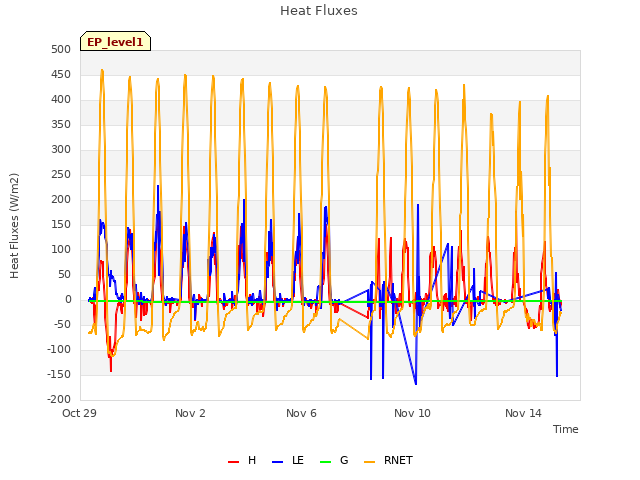Click the 'Time' x-axis label
Viewport: 640px width, 480px height.
(x=566, y=429)
